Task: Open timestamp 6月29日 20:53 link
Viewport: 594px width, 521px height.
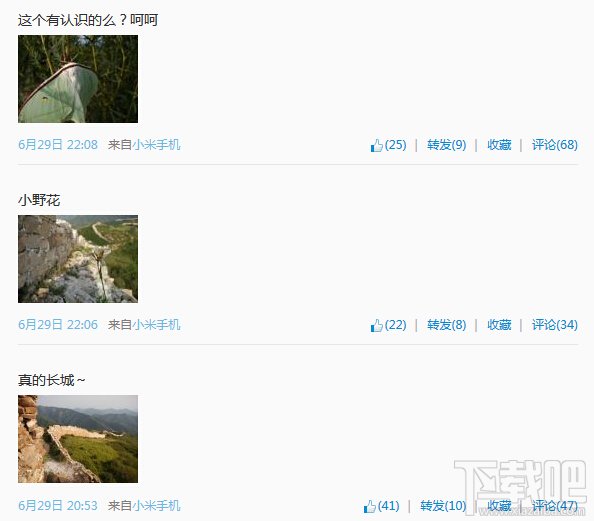Action: 58,505
